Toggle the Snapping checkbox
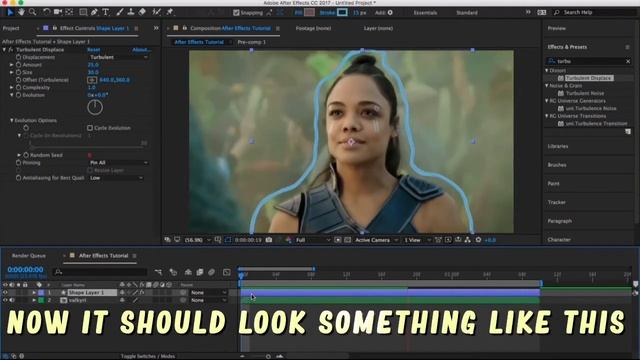The height and width of the screenshot is (360, 640). pos(236,13)
